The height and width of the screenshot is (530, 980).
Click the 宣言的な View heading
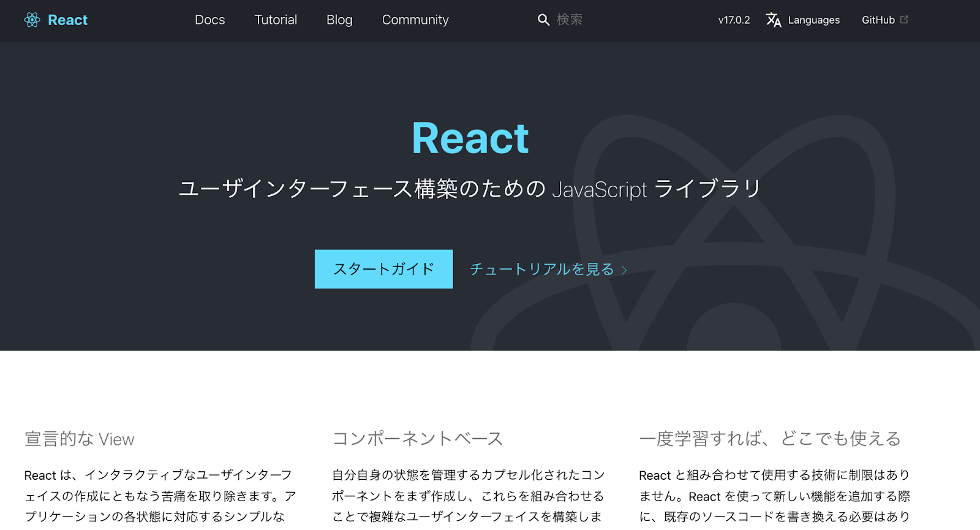(79, 439)
